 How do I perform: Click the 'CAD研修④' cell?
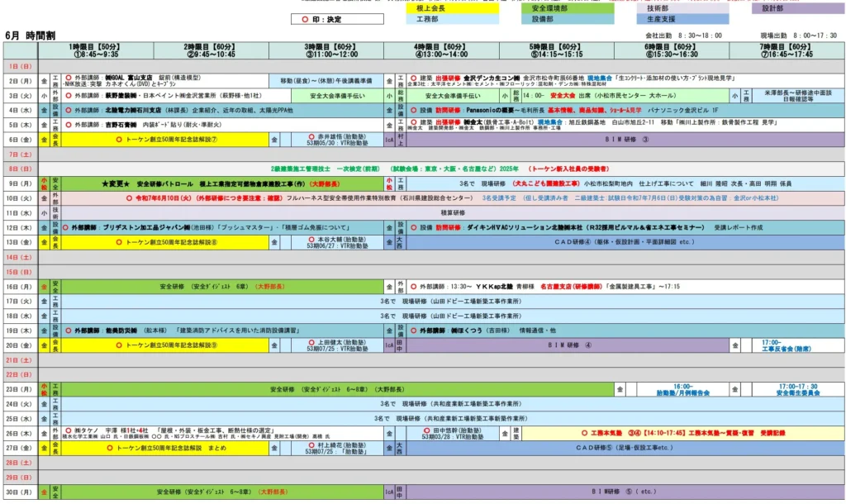pos(625,242)
